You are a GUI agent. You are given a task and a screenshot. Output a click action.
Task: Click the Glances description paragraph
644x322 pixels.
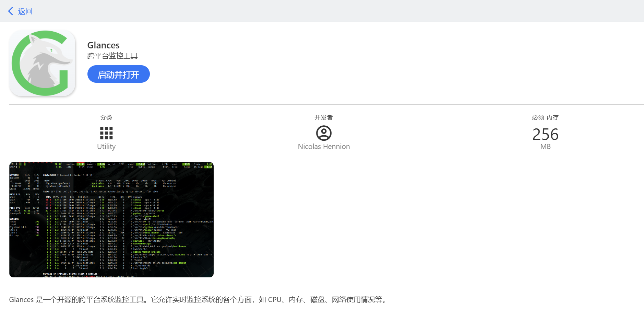(x=199, y=300)
